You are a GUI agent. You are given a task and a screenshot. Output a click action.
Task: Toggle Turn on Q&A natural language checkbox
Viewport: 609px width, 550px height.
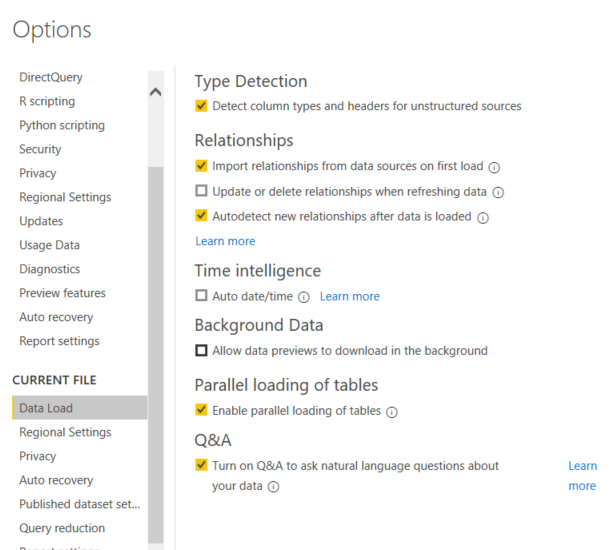click(x=201, y=465)
